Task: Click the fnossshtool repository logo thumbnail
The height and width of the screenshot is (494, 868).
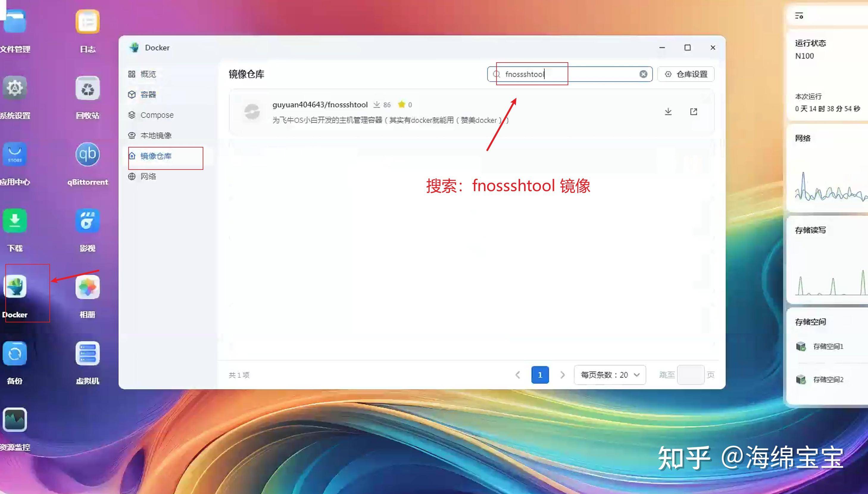Action: (252, 112)
